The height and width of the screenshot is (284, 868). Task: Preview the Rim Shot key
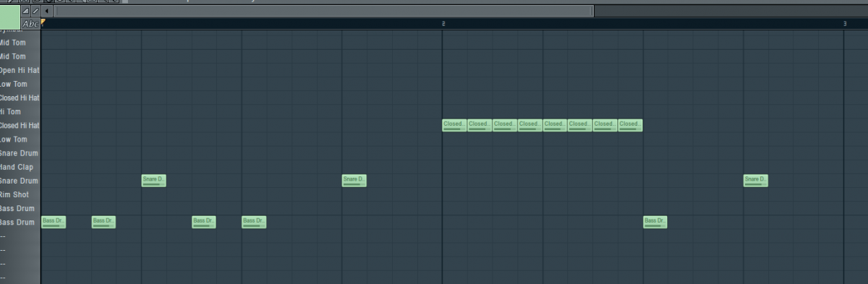click(x=20, y=195)
